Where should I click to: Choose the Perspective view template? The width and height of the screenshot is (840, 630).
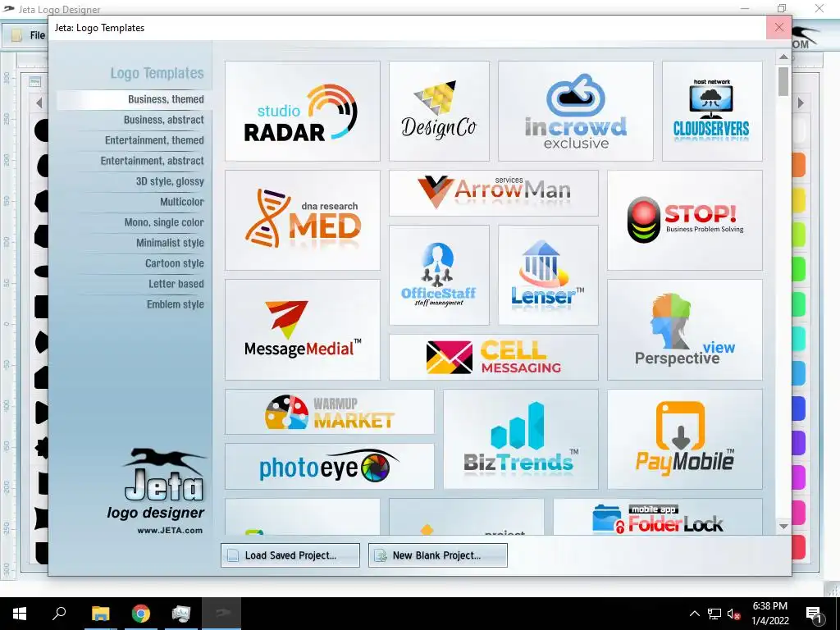click(685, 330)
